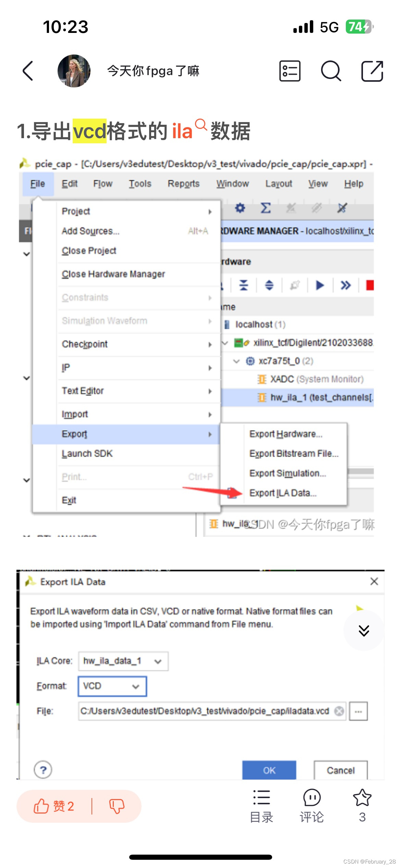
Task: Expand the IP submenu
Action: [x=126, y=367]
